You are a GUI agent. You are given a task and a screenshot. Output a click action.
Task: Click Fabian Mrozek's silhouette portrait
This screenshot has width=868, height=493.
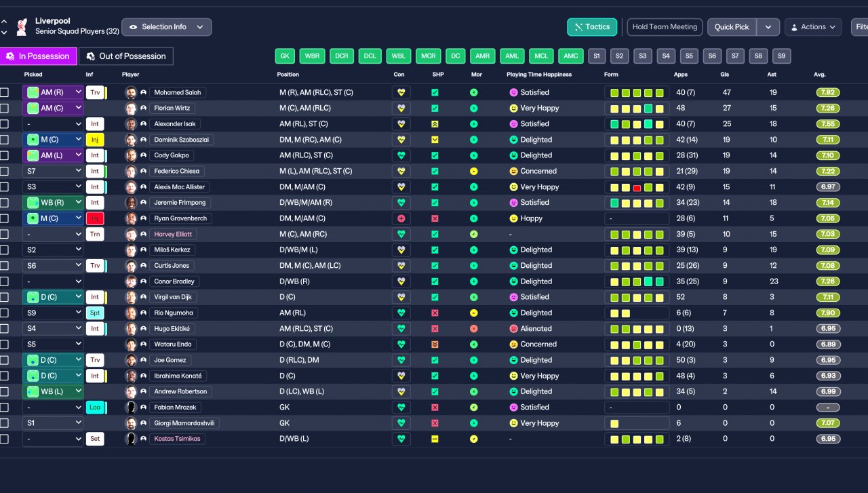(131, 407)
